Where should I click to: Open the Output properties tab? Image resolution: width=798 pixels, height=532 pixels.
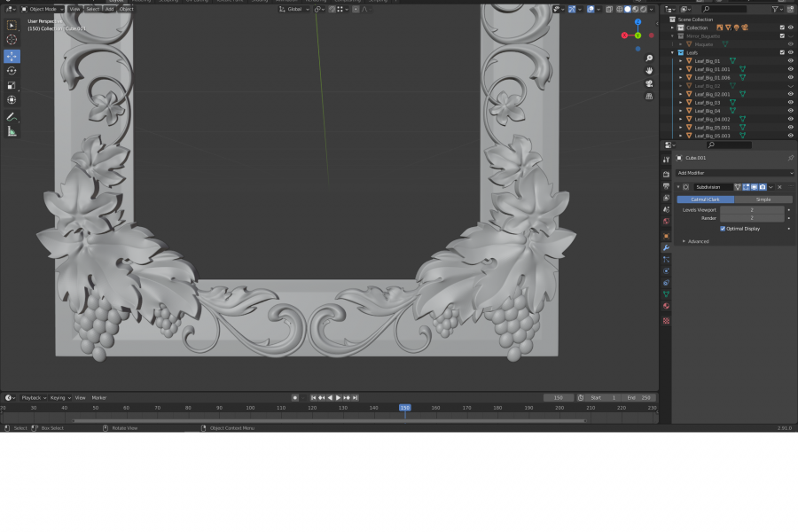666,186
